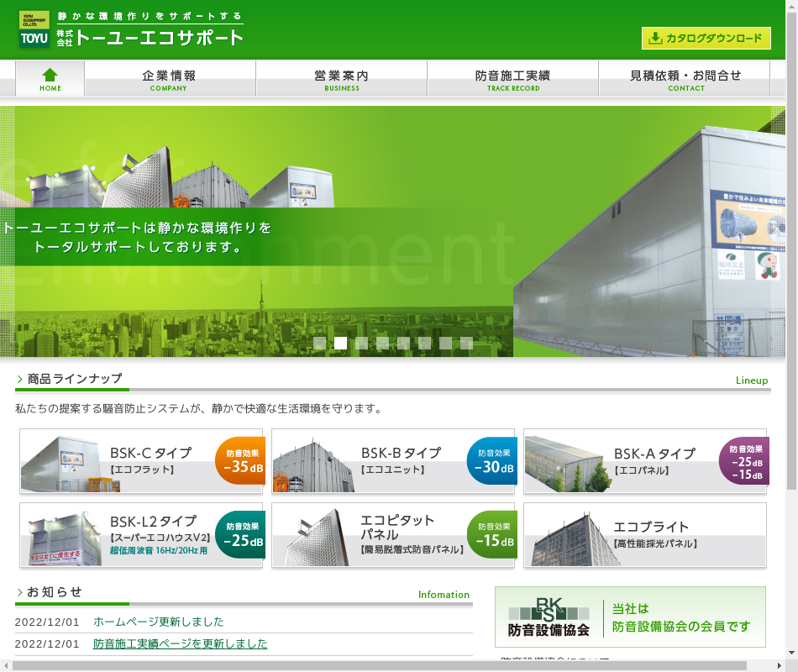Open the ホームページ更新しました news link
Viewport: 798px width, 672px height.
tap(158, 622)
